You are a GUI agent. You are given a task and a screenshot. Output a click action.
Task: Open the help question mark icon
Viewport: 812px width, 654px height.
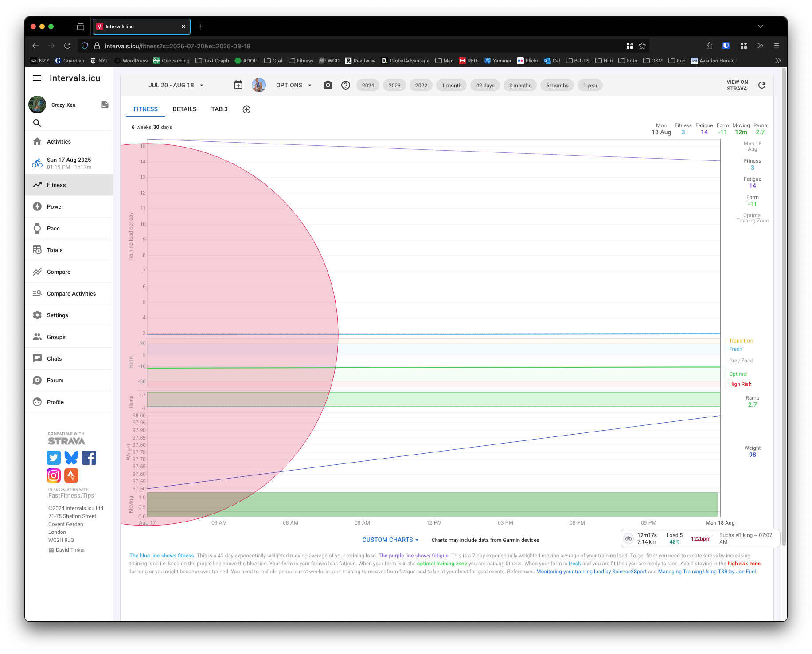click(346, 85)
